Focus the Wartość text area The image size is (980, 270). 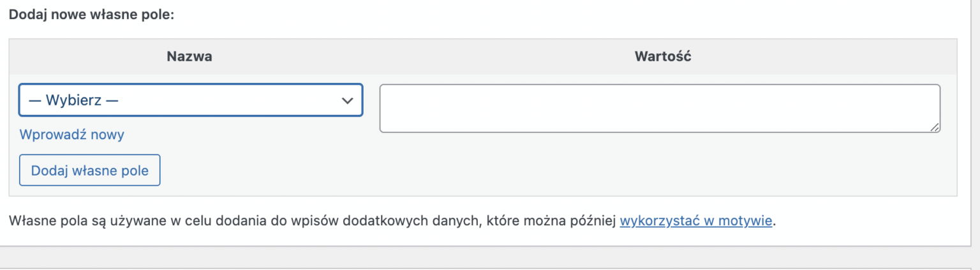660,109
